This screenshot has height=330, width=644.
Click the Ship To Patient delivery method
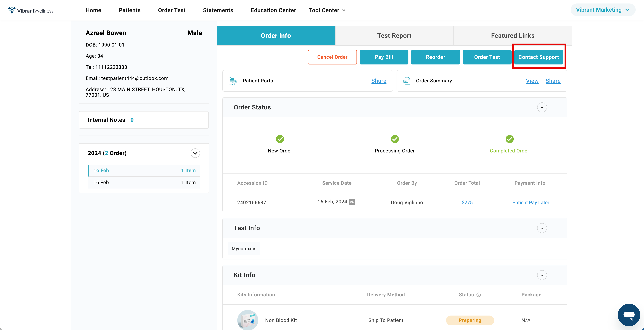click(x=386, y=320)
